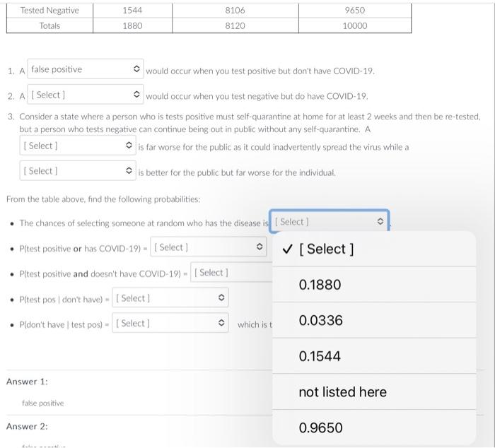Open the 'is better for the public' dropdown
Viewport: 495px width, 448px height.
tap(78, 171)
